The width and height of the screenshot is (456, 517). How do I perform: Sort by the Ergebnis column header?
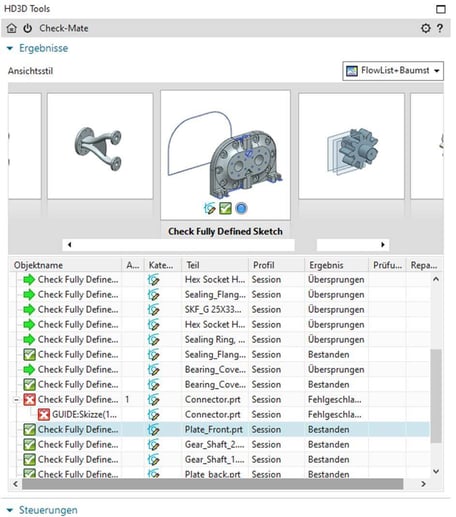337,265
